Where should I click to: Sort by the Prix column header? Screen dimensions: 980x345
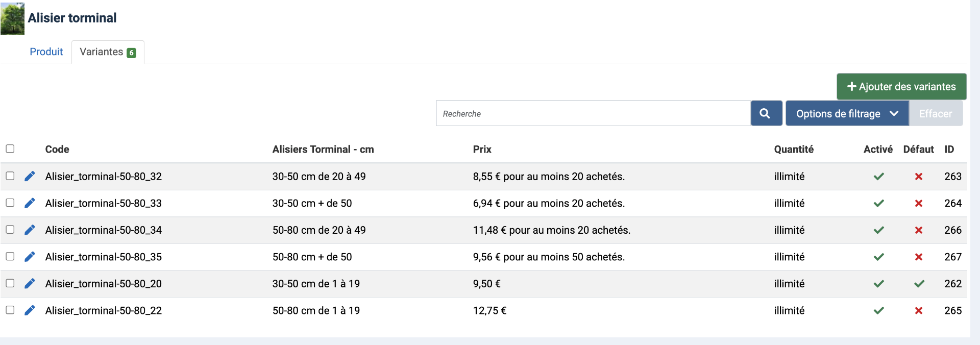coord(482,149)
